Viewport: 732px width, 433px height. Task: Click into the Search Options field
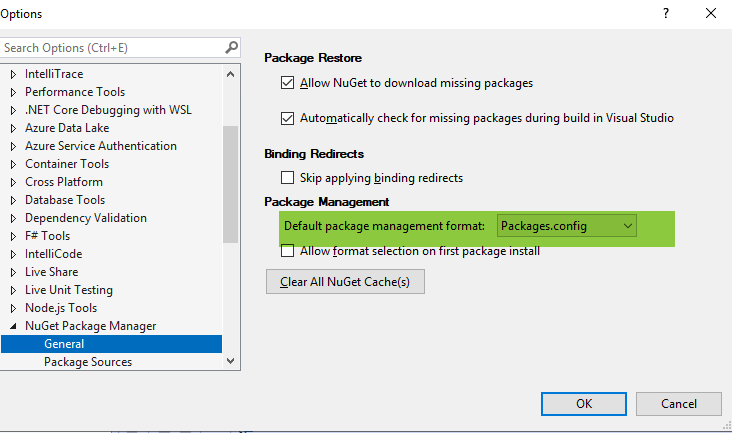[x=110, y=47]
